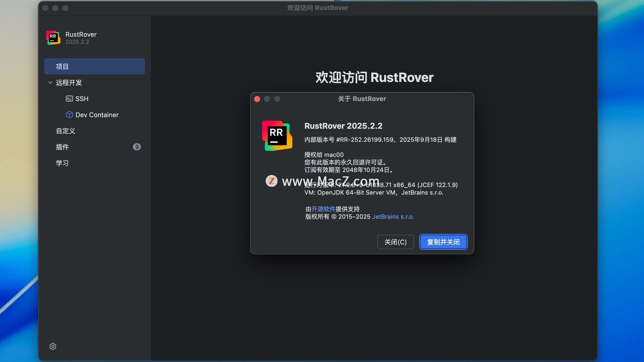Click the 远程开发 section label
This screenshot has width=644, height=362.
click(69, 82)
